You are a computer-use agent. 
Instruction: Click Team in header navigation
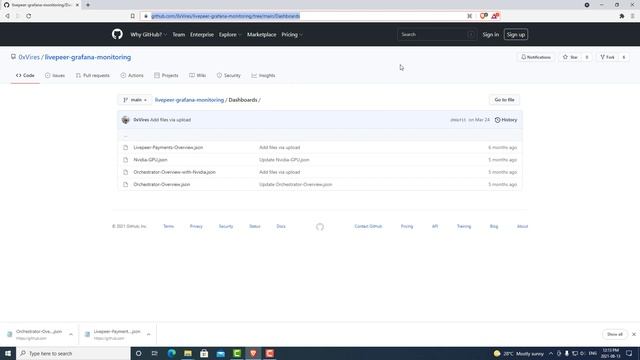click(178, 35)
